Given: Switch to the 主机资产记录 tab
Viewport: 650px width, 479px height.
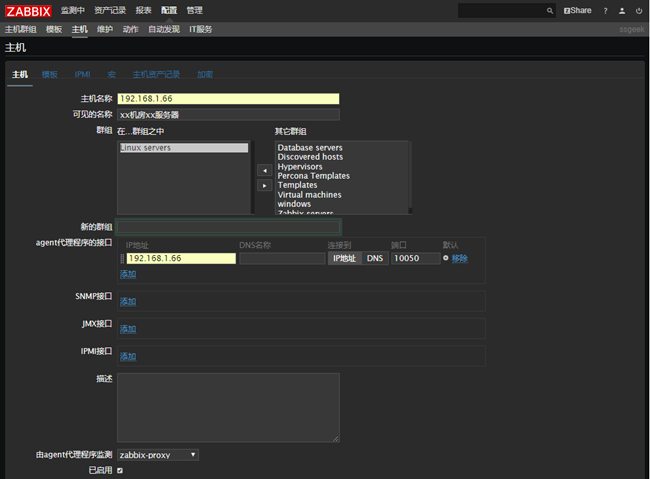Looking at the screenshot, I should coord(156,75).
